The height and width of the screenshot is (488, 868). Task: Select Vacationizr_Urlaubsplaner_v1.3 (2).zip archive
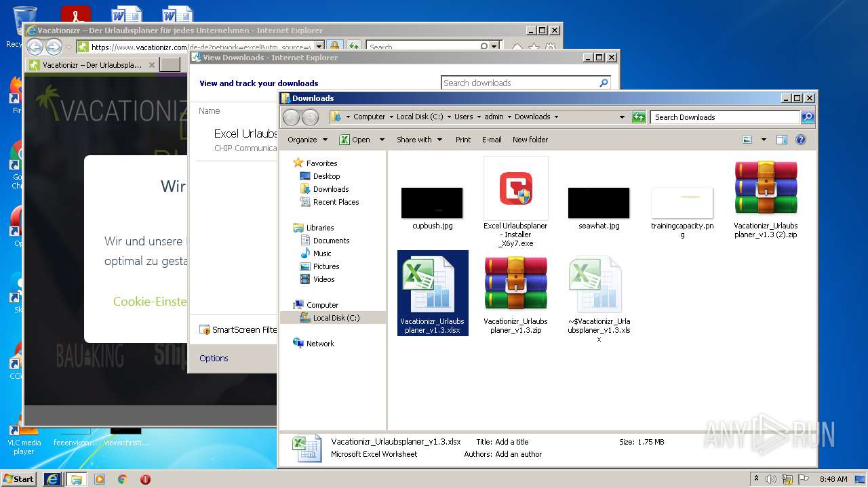click(766, 199)
